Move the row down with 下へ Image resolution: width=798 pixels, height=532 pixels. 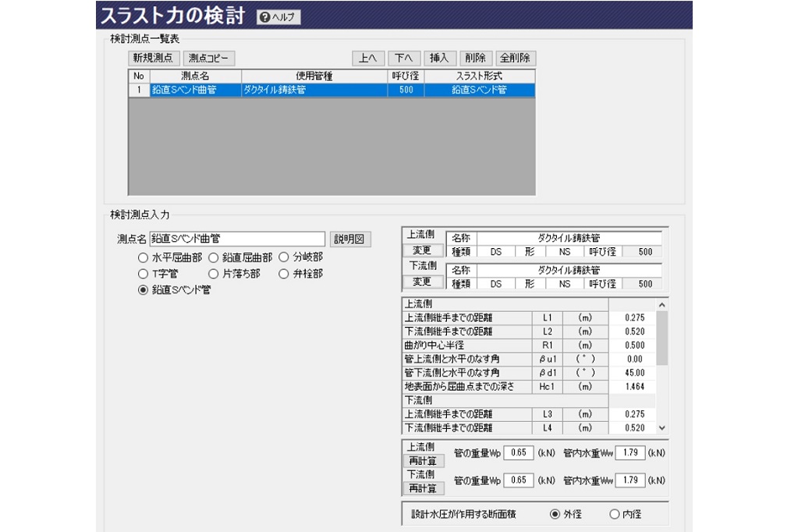click(404, 58)
